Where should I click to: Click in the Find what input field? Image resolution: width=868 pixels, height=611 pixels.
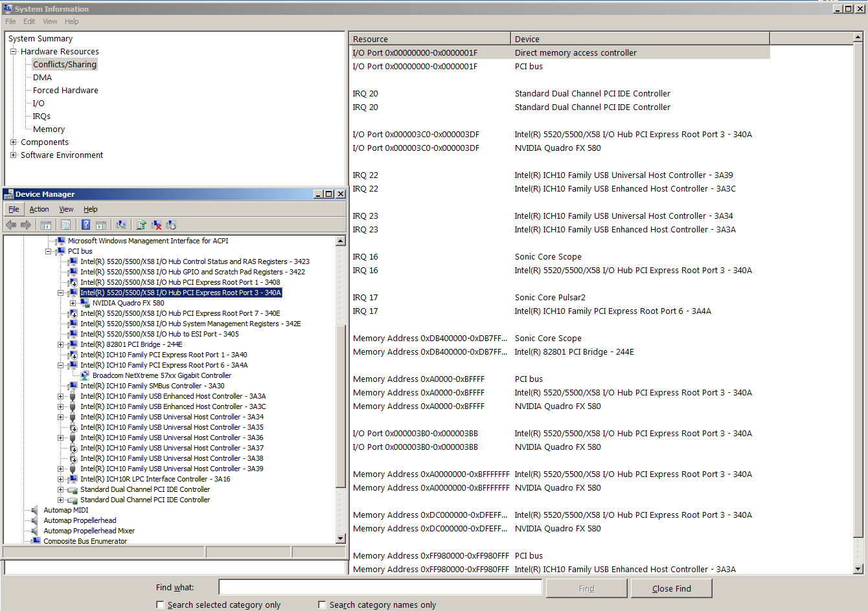pos(380,587)
